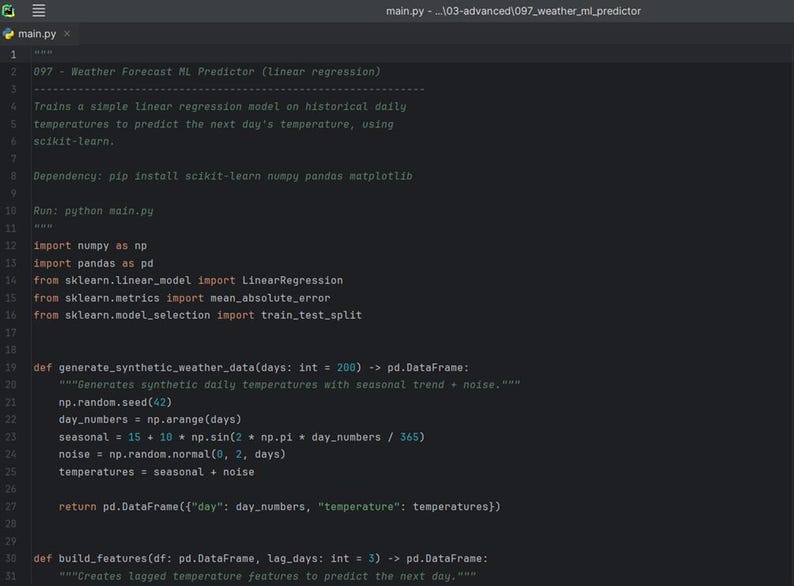The height and width of the screenshot is (586, 794).
Task: Click 'noise = np.random.normal' statement
Action: 172,454
